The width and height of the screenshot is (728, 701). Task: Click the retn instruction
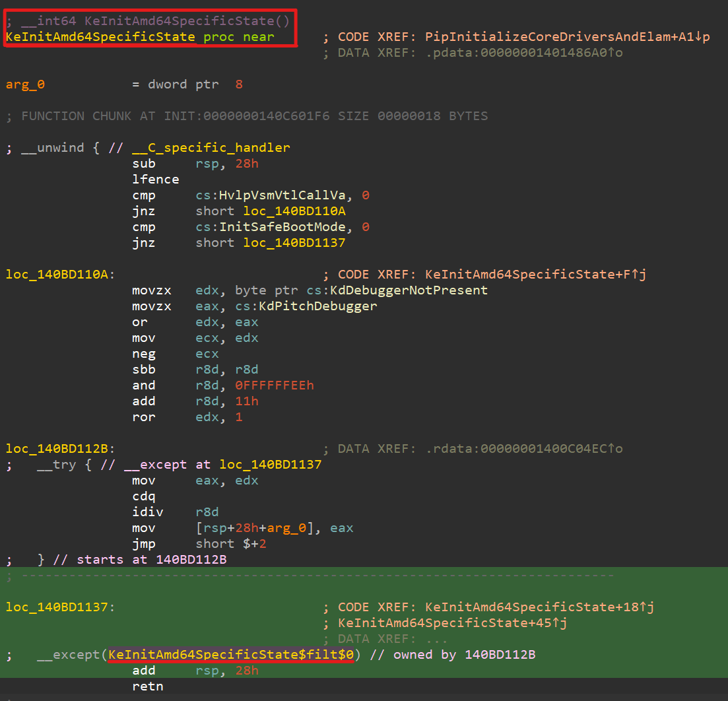(x=147, y=686)
